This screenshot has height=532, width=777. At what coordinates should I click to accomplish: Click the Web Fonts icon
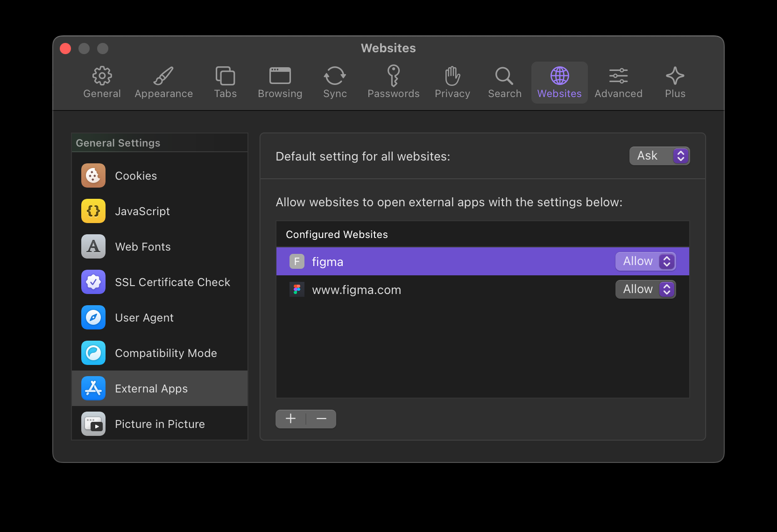coord(93,247)
